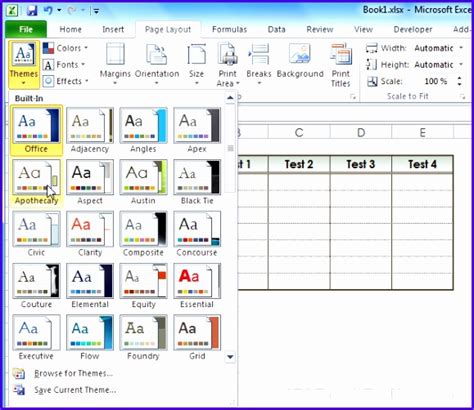Select the Black Tie theme
The image size is (474, 410).
point(197,182)
